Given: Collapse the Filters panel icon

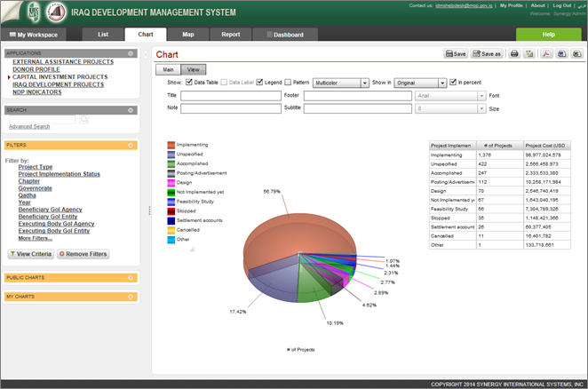Looking at the screenshot, I should (131, 145).
